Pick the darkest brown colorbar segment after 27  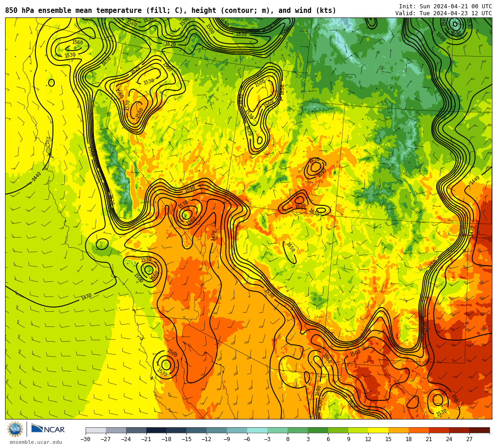point(480,430)
